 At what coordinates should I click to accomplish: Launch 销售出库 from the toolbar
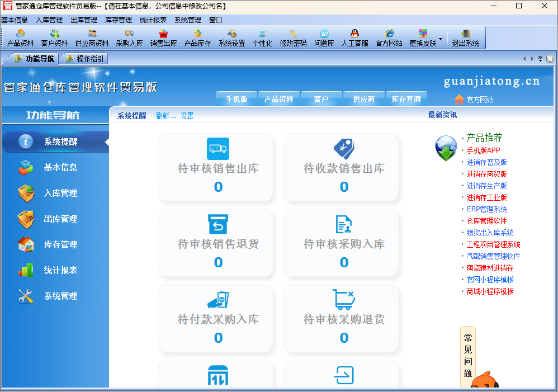coord(163,38)
